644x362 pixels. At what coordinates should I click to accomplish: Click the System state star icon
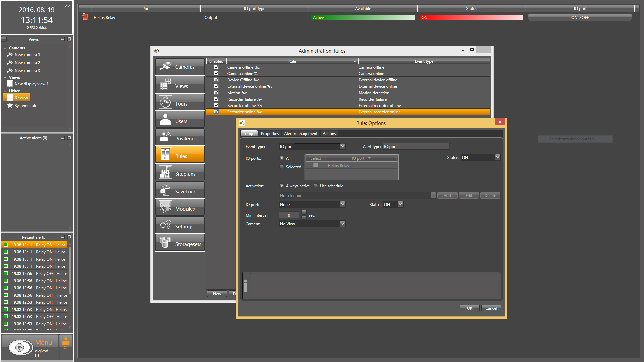point(10,106)
